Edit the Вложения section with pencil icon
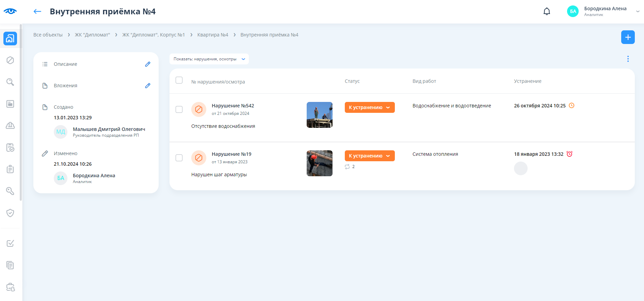644x301 pixels. [148, 86]
